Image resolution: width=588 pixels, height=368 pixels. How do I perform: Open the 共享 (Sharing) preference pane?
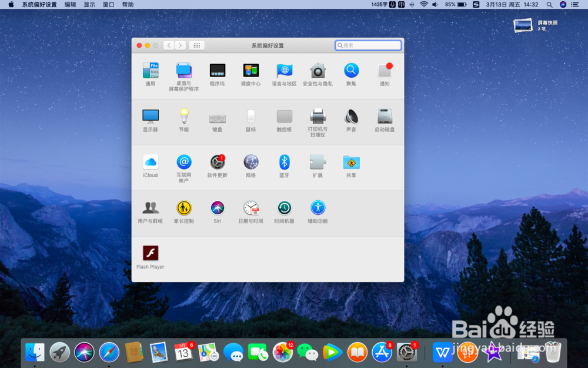(352, 166)
